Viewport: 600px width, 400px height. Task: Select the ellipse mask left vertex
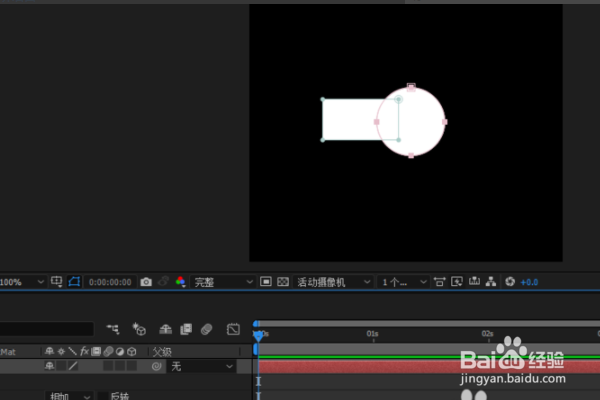[377, 122]
